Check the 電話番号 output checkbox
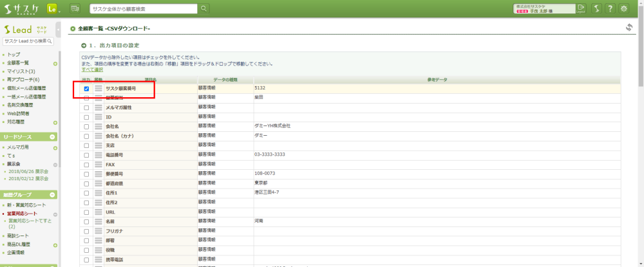Screen dimensions: 644x267 tap(86, 155)
